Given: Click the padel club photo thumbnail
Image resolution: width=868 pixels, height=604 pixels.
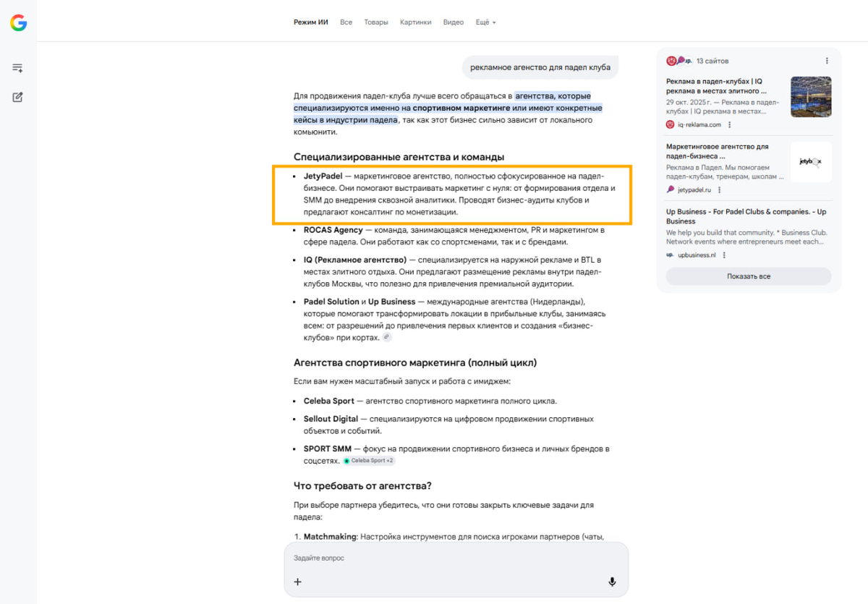Looking at the screenshot, I should coord(811,96).
